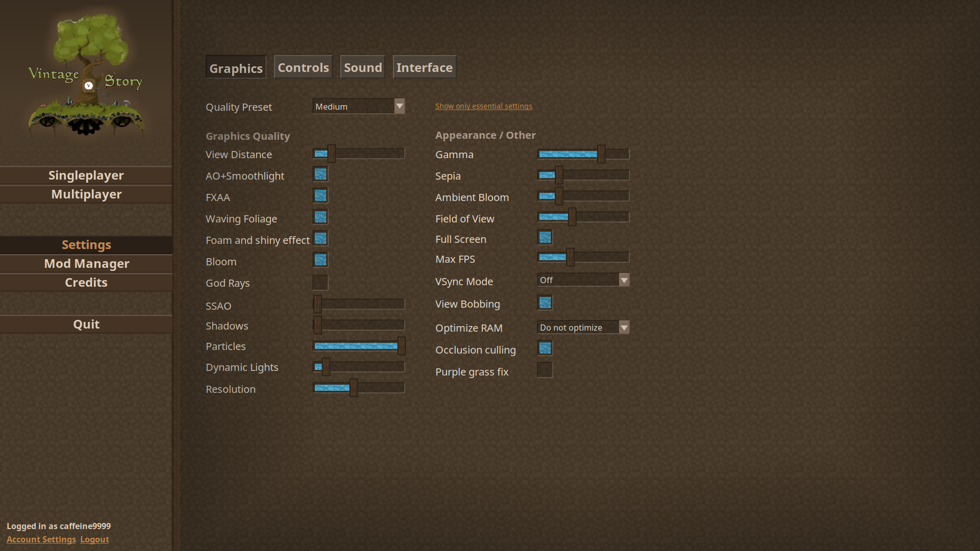
Task: Open the Quality Preset dropdown
Action: (359, 107)
